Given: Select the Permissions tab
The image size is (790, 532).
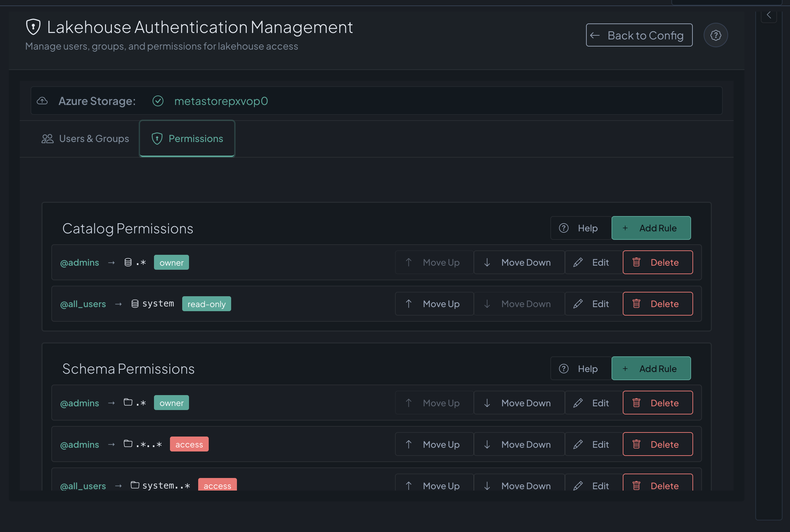Looking at the screenshot, I should (187, 139).
